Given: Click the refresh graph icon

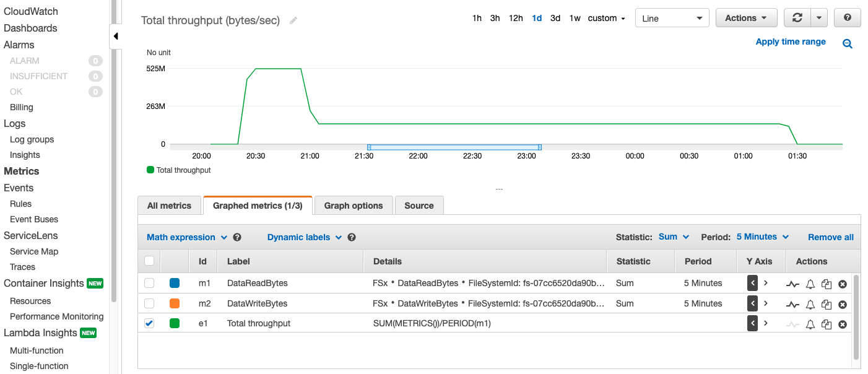Looking at the screenshot, I should [x=797, y=18].
